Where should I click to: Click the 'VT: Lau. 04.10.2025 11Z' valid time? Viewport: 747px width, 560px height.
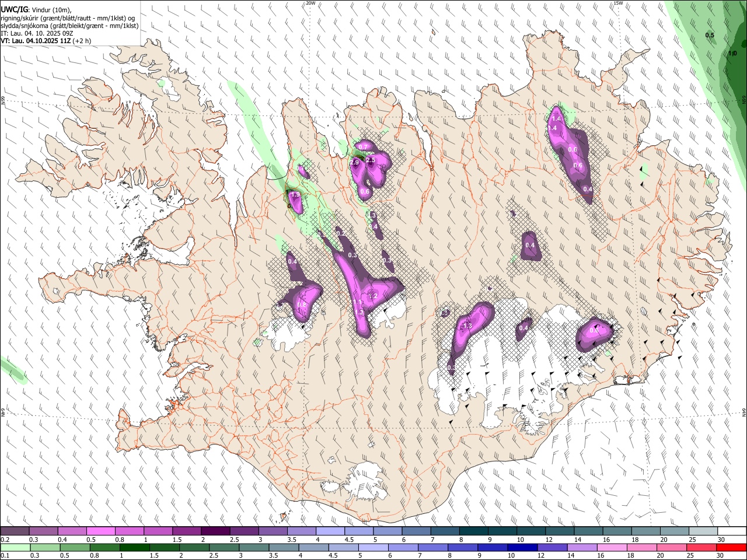(x=36, y=41)
